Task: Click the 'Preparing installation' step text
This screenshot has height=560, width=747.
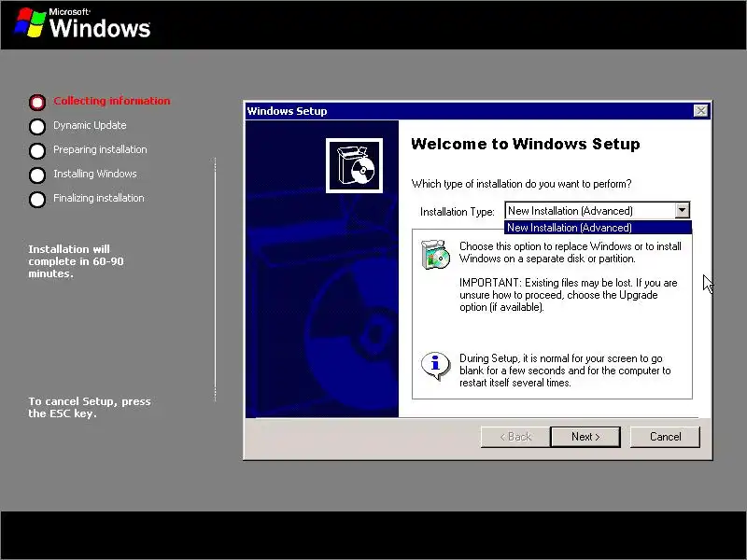Action: [x=100, y=149]
